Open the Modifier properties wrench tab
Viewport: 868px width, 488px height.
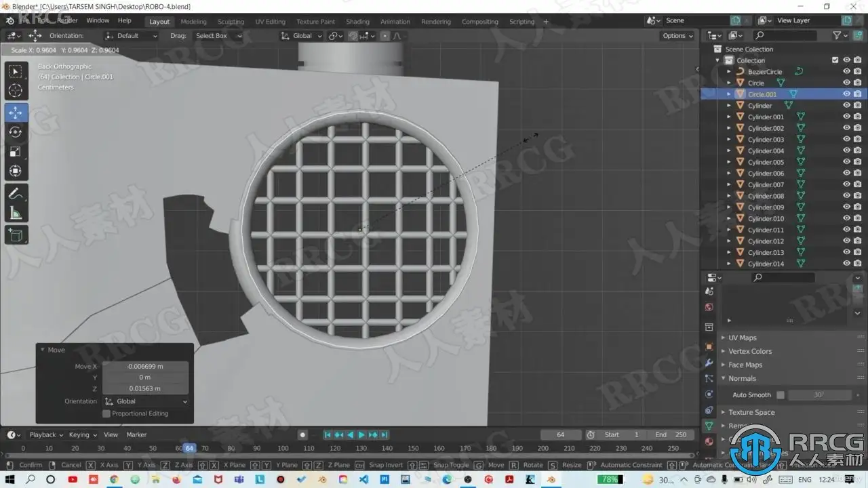(x=709, y=363)
